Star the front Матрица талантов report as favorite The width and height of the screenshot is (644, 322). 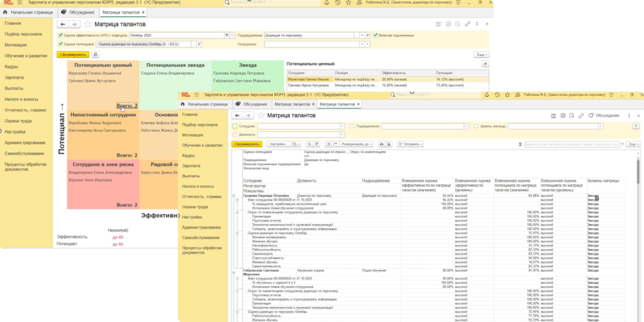point(260,116)
